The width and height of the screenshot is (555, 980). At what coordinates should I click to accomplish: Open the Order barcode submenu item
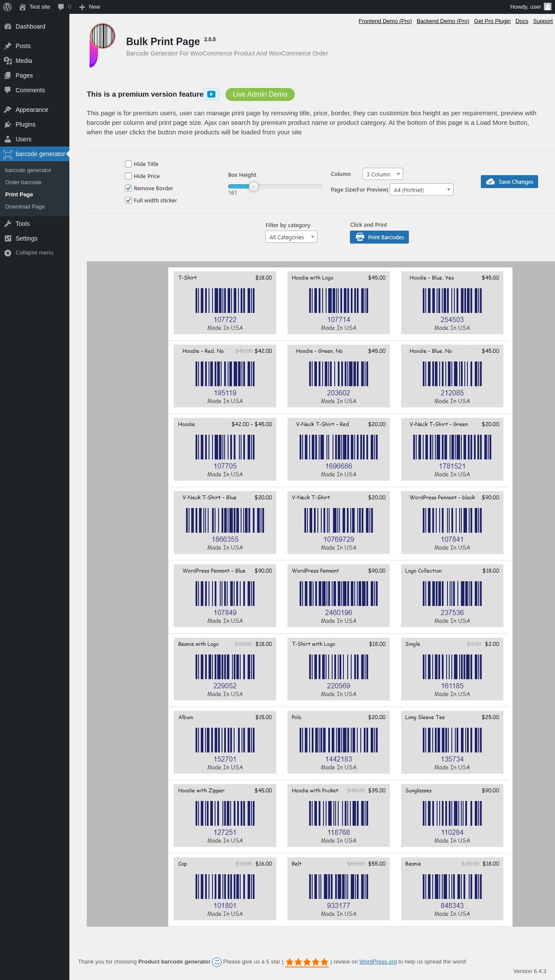[x=23, y=182]
